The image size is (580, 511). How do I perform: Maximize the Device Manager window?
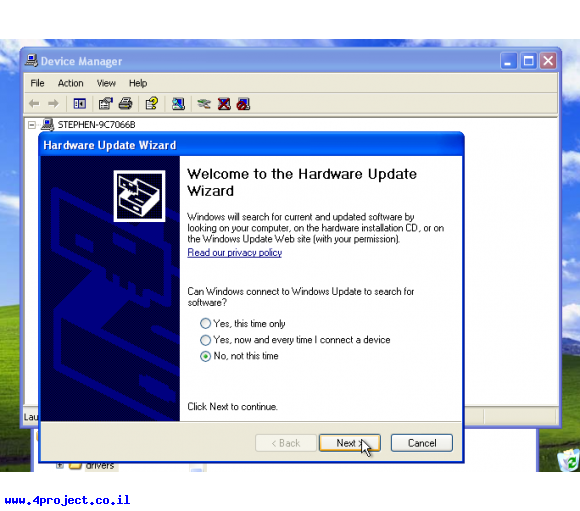[529, 61]
